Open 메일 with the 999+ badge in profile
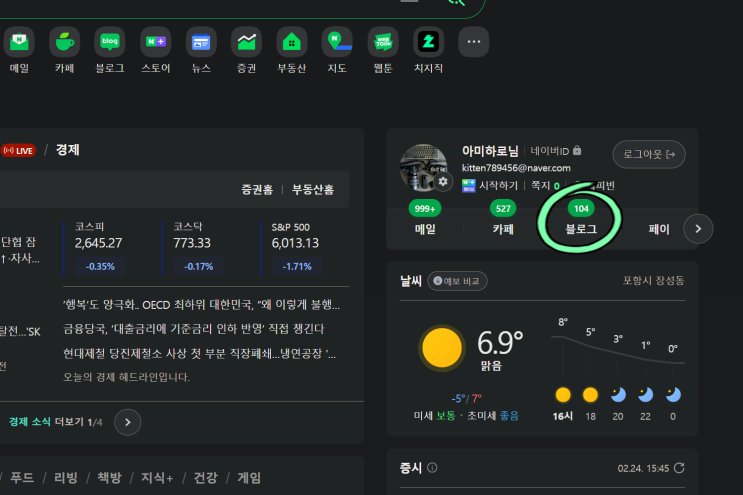Image resolution: width=743 pixels, height=495 pixels. (425, 218)
